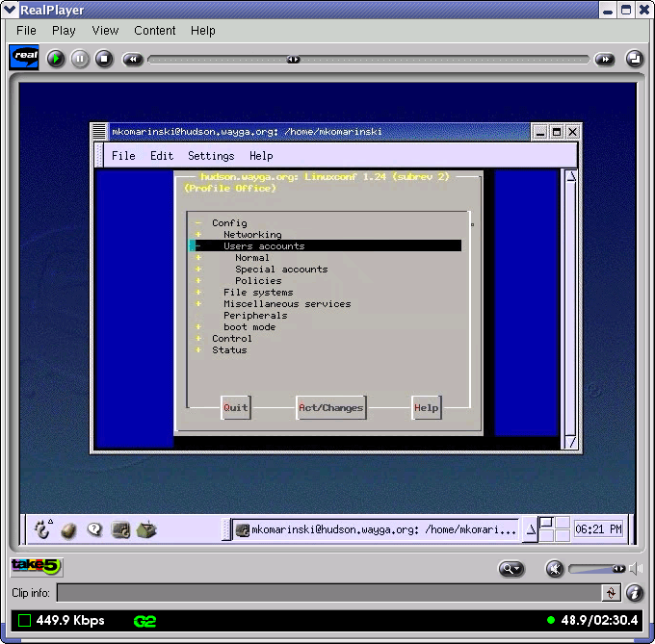Fast forward the clip
655x644 pixels.
click(x=604, y=59)
